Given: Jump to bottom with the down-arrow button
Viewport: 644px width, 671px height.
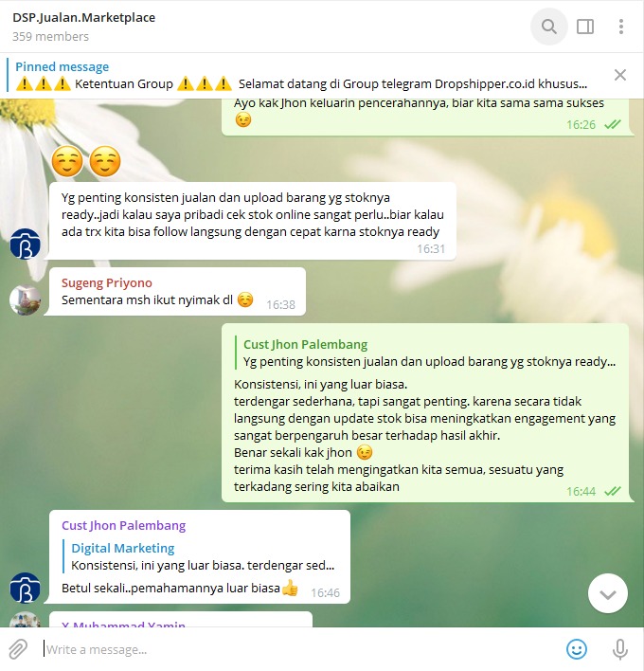Looking at the screenshot, I should pos(608,593).
